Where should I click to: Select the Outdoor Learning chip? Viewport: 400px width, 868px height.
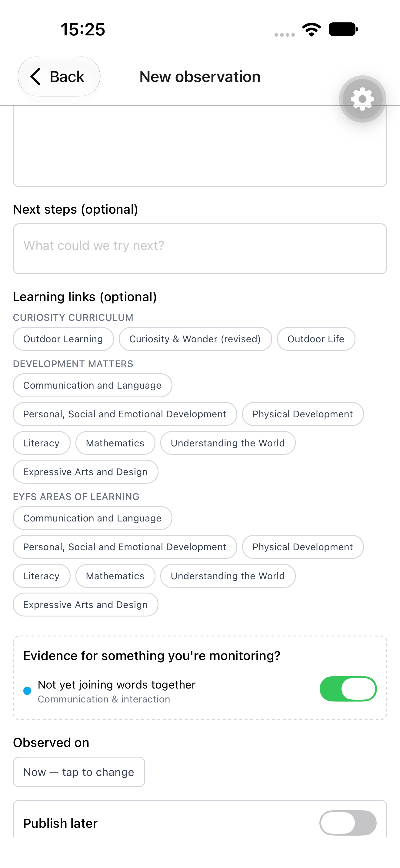pos(63,339)
